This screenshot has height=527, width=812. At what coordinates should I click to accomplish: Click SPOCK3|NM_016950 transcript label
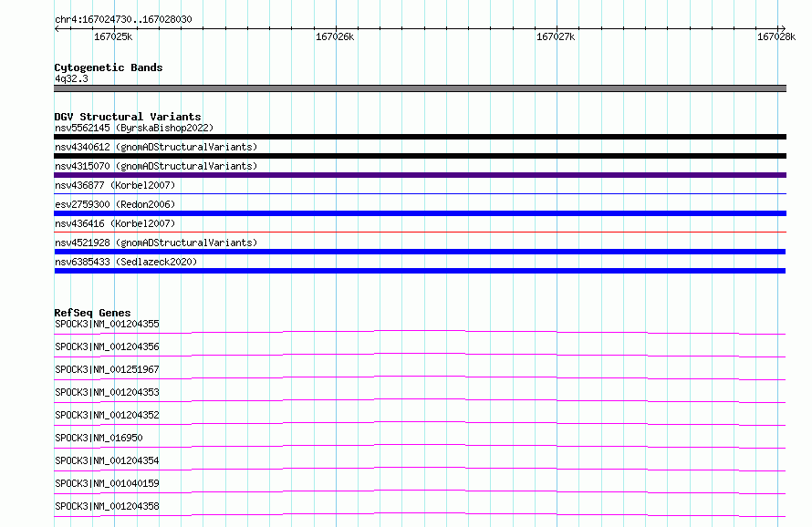point(99,438)
